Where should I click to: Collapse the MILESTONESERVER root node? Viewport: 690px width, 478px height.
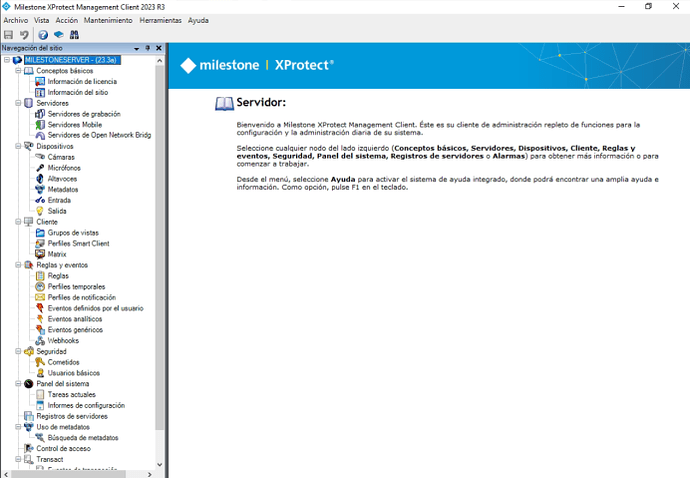(7, 60)
